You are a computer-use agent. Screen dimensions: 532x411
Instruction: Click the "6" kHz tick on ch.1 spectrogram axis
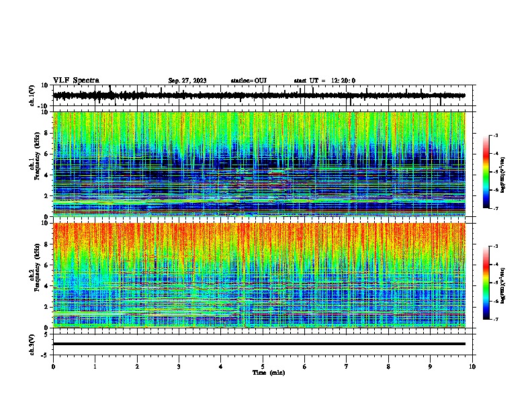click(47, 154)
